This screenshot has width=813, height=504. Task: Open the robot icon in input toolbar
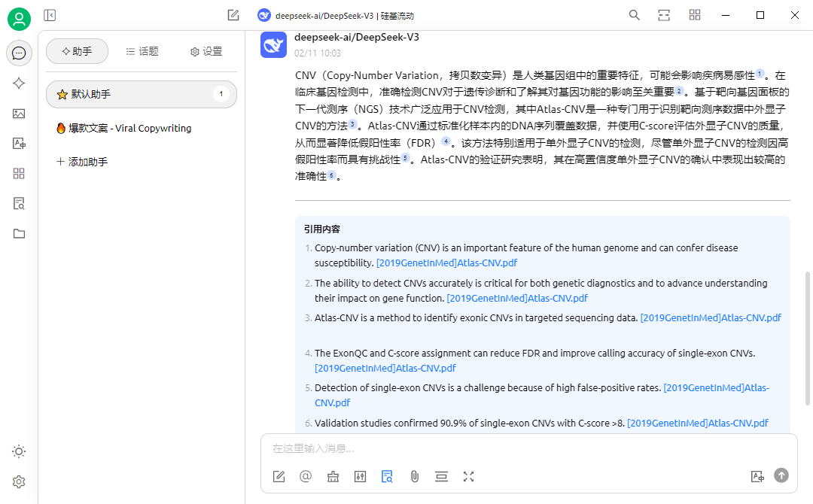333,477
